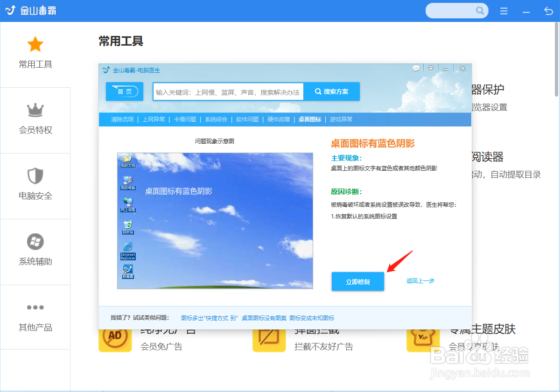Open 电脑安全 using the shield icon
Screen dimensions: 560x392
[x=35, y=176]
